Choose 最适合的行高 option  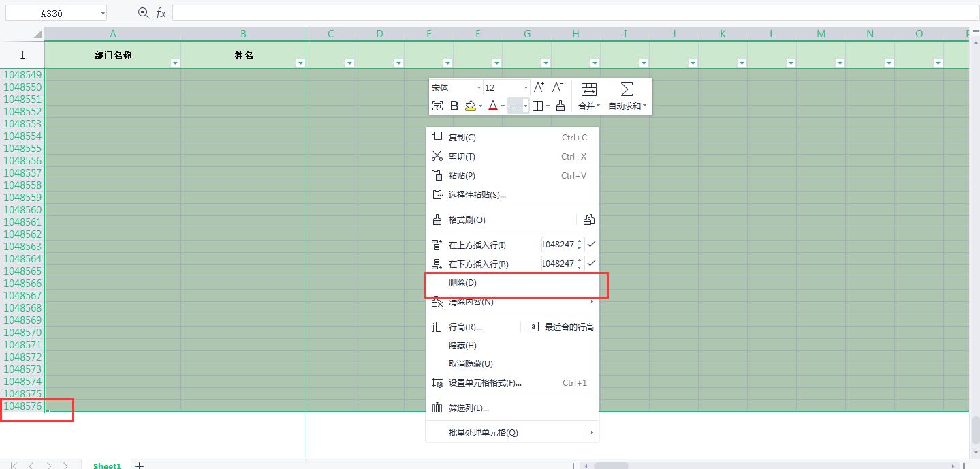tap(561, 327)
